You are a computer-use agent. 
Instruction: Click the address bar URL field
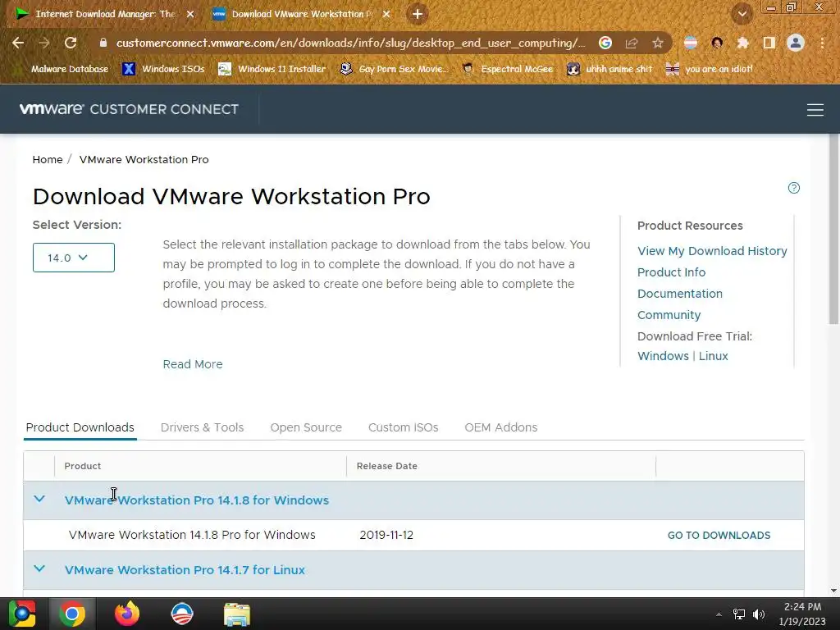(351, 43)
